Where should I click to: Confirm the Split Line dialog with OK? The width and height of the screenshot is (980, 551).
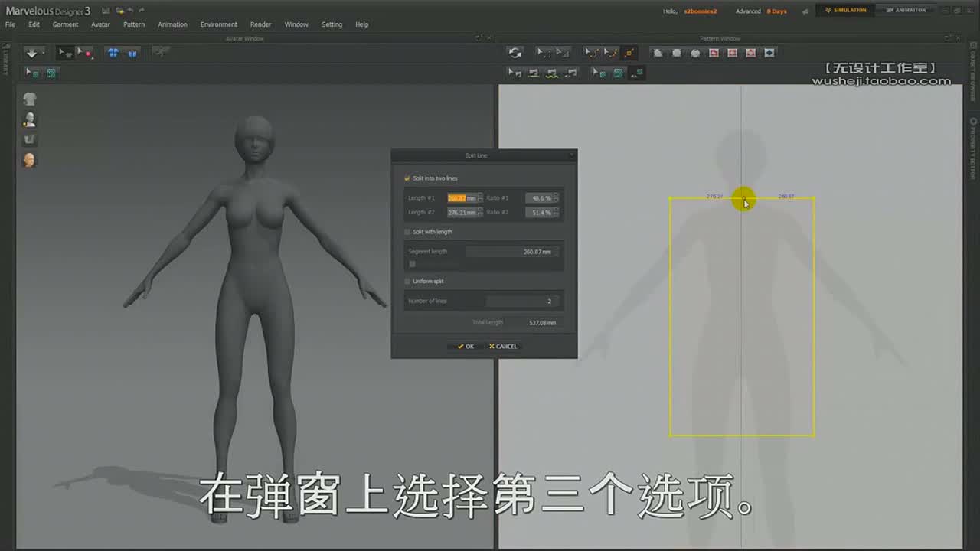pos(465,347)
